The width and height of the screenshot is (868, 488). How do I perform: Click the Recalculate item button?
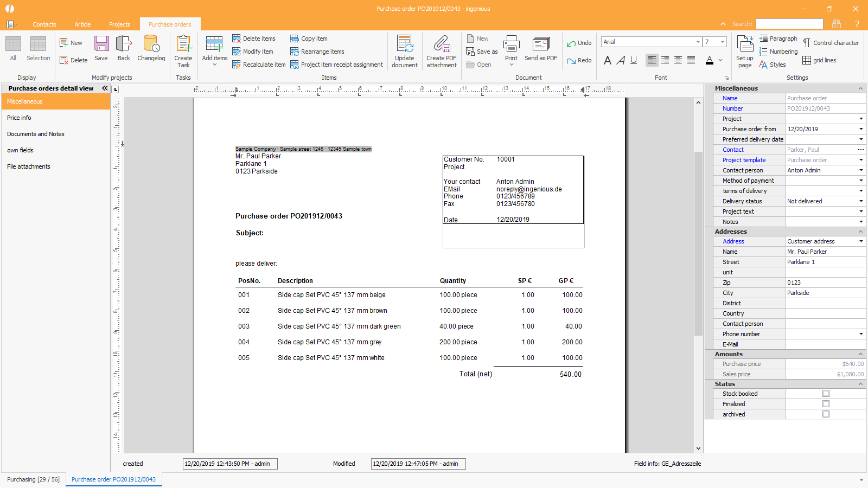259,65
